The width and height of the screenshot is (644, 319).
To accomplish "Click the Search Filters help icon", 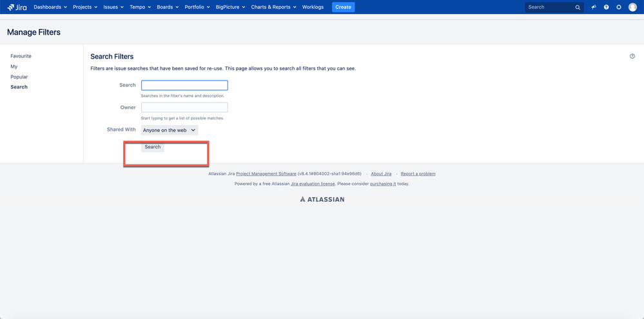I will tap(632, 56).
